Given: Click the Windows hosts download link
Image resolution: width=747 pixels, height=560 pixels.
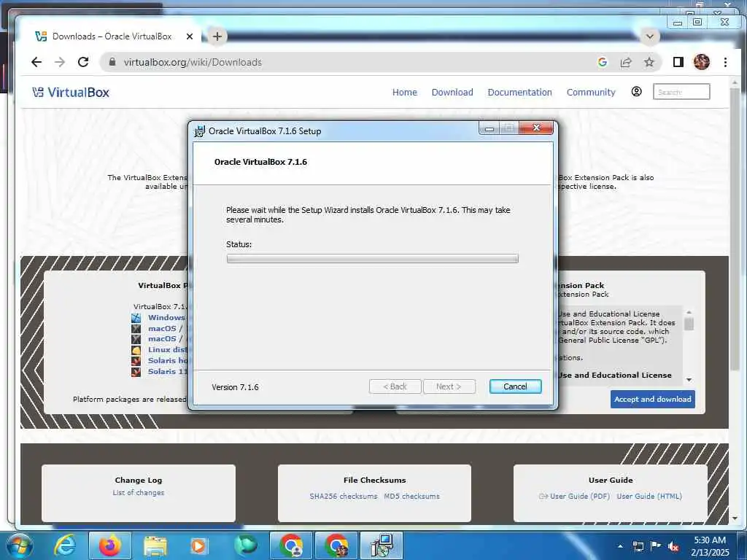Looking at the screenshot, I should [166, 318].
